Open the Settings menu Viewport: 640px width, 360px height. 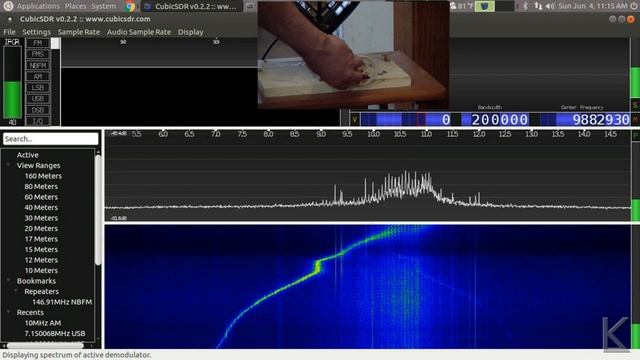tap(36, 32)
